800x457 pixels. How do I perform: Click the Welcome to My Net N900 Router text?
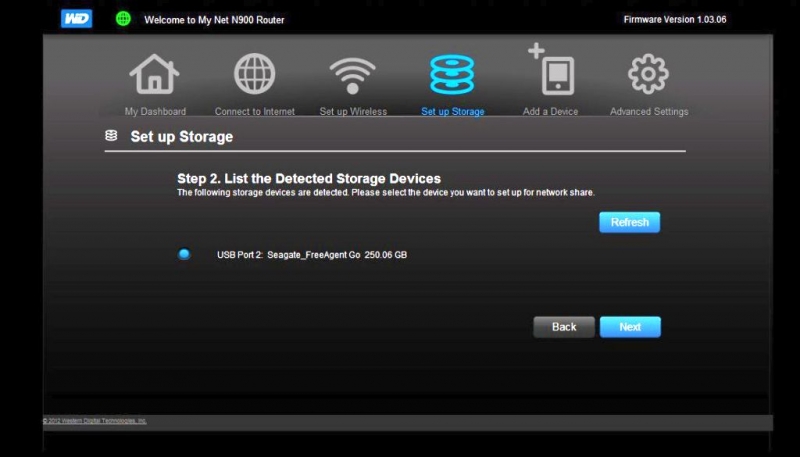(x=214, y=20)
